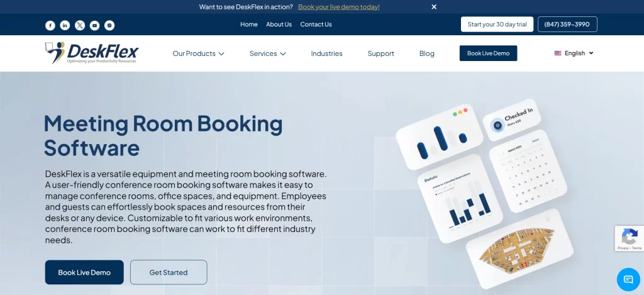Open the DeskFlex Facebook page icon
The width and height of the screenshot is (644, 295).
(50, 25)
